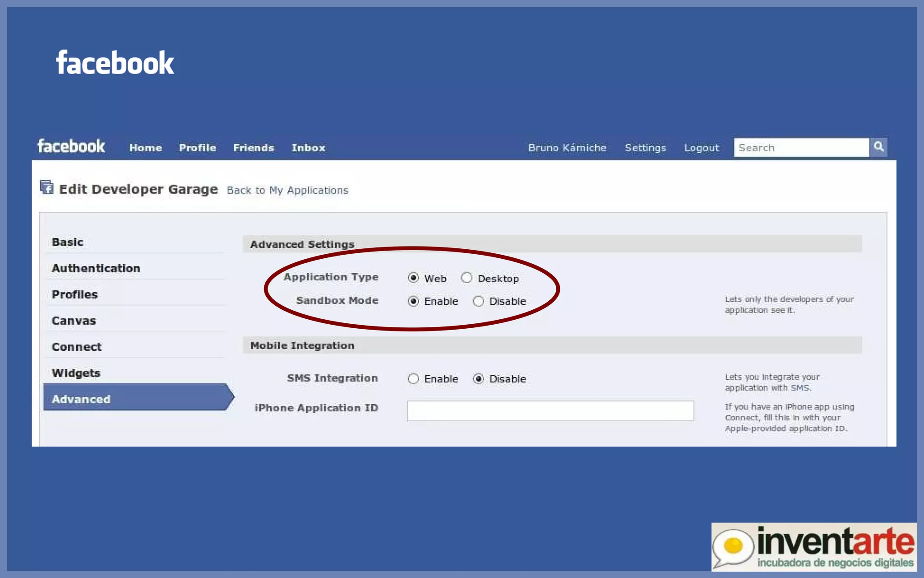Enable Sandbox Mode radio button
The height and width of the screenshot is (578, 924).
coord(413,301)
